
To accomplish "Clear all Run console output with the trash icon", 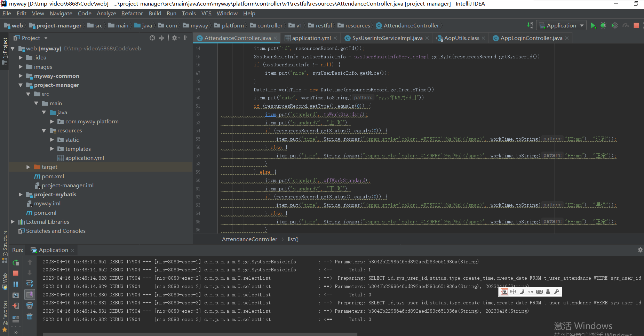I will 30,316.
